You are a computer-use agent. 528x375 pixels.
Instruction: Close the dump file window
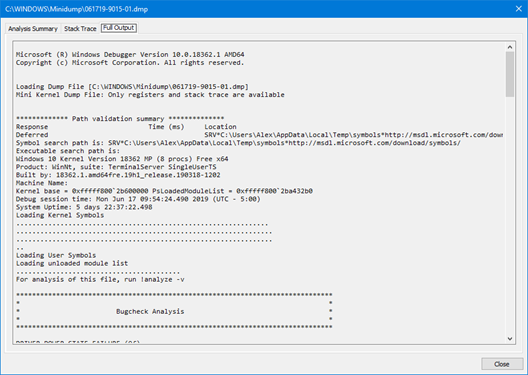point(519,9)
